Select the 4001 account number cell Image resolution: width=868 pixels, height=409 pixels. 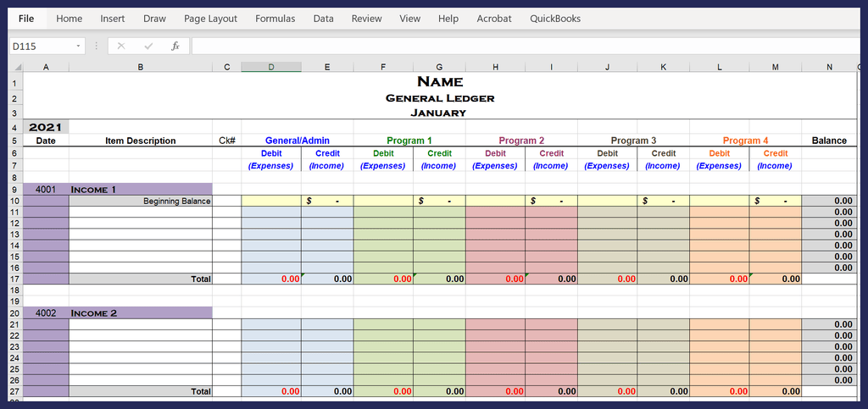(x=46, y=190)
